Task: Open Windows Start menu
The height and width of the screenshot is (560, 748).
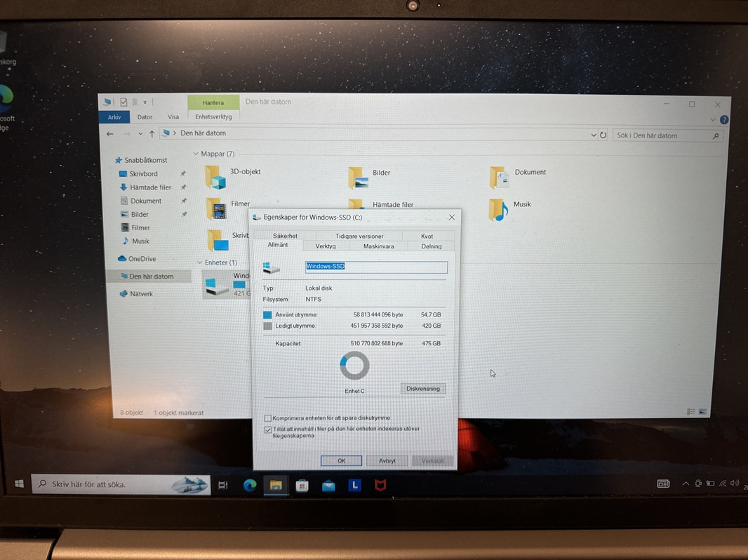Action: pyautogui.click(x=19, y=484)
